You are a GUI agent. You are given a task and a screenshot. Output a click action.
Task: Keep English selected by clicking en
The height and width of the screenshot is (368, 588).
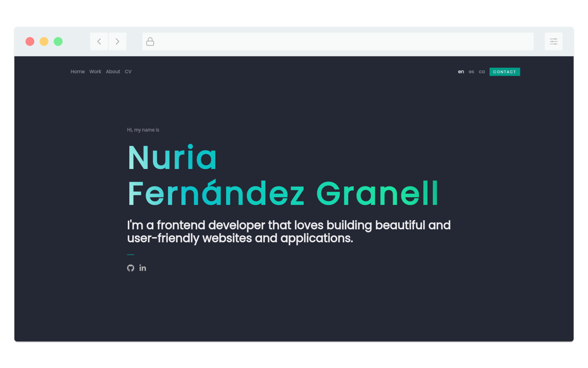click(x=461, y=71)
